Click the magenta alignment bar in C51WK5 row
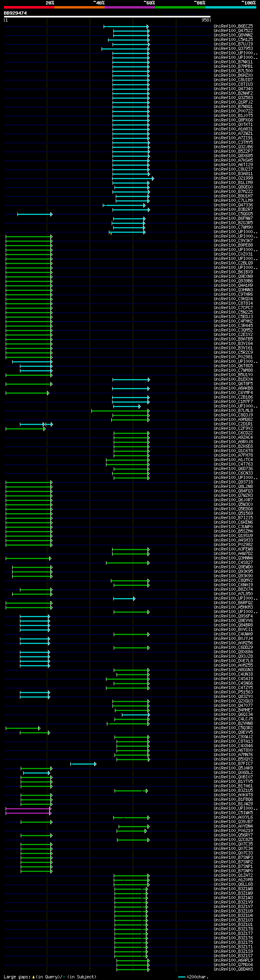Screen dimensions: 260x980 [x=28, y=813]
